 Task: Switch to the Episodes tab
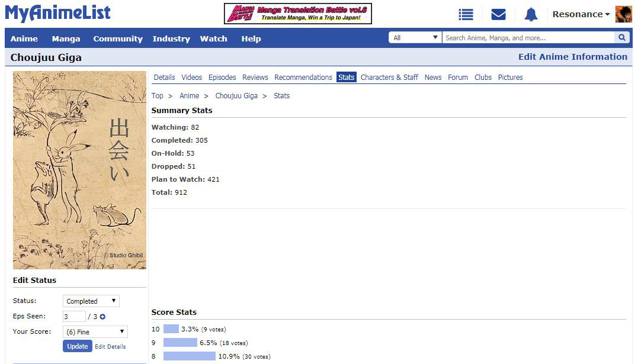222,78
